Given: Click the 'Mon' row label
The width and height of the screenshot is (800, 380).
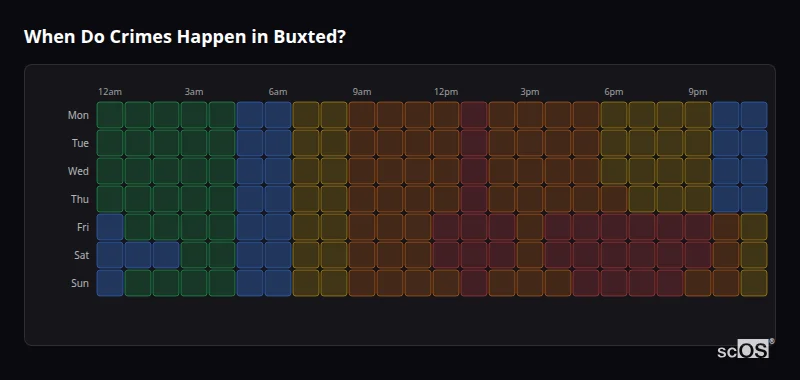Looking at the screenshot, I should [78, 115].
